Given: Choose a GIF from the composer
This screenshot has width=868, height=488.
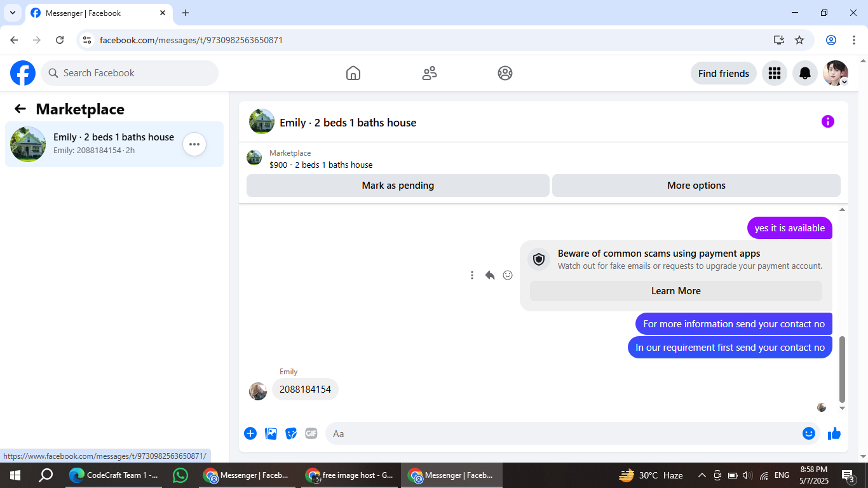Looking at the screenshot, I should (x=311, y=433).
